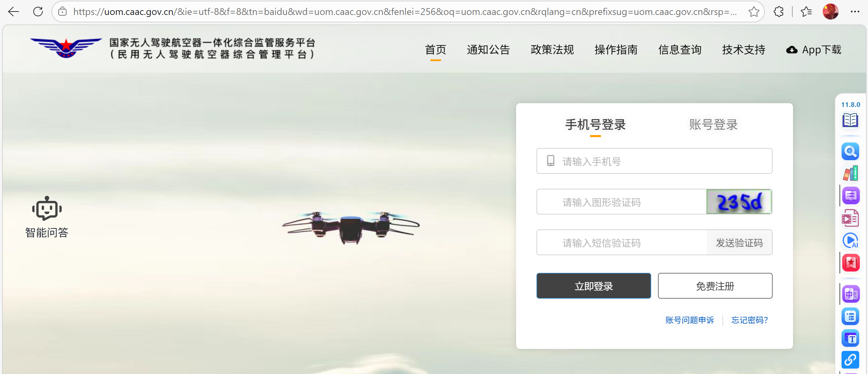Click the winged star platform logo
Viewport: 868px width, 374px height.
(x=66, y=48)
